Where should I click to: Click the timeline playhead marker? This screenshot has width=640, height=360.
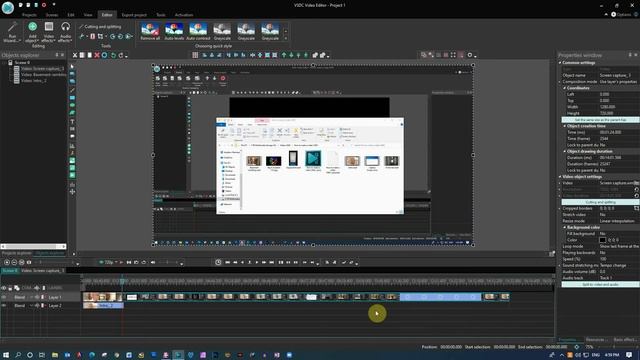pyautogui.click(x=122, y=280)
